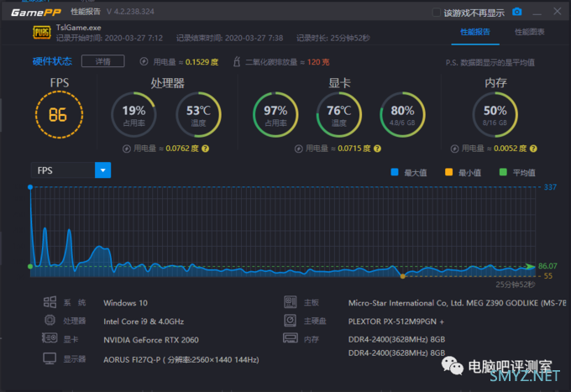Click the 120 克 emission value
The width and height of the screenshot is (571, 392).
(x=318, y=62)
